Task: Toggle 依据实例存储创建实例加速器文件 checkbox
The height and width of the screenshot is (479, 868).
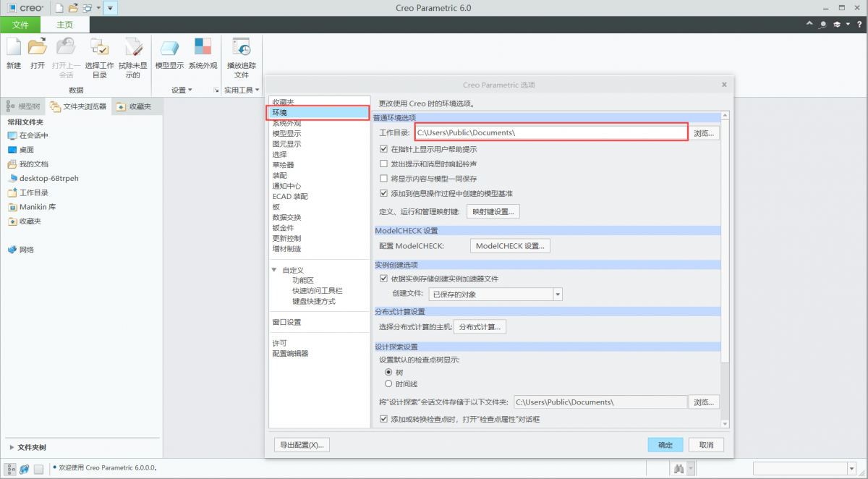Action: point(383,279)
